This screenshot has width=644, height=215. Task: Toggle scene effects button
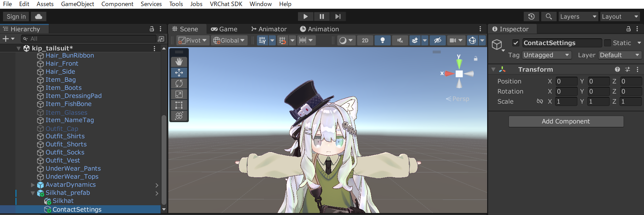(415, 40)
